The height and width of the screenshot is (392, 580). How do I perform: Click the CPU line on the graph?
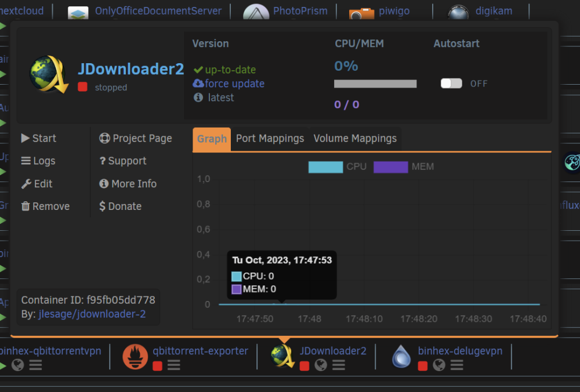coord(379,304)
